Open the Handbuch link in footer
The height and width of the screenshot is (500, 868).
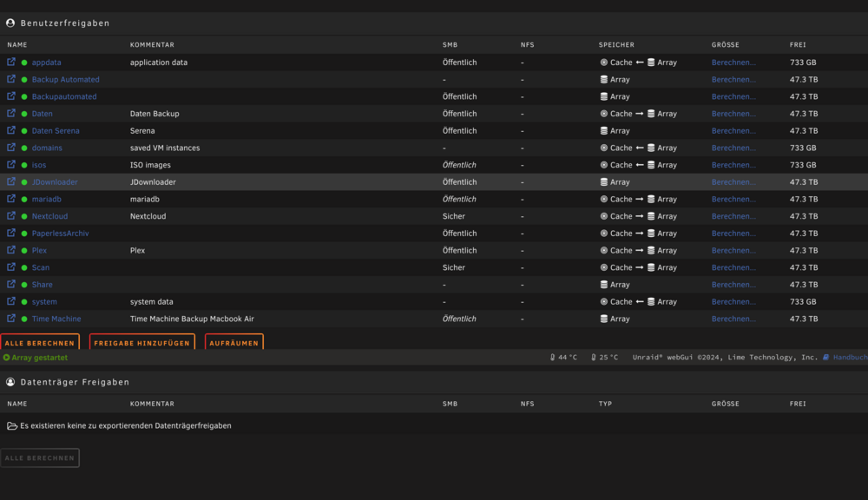(x=850, y=358)
